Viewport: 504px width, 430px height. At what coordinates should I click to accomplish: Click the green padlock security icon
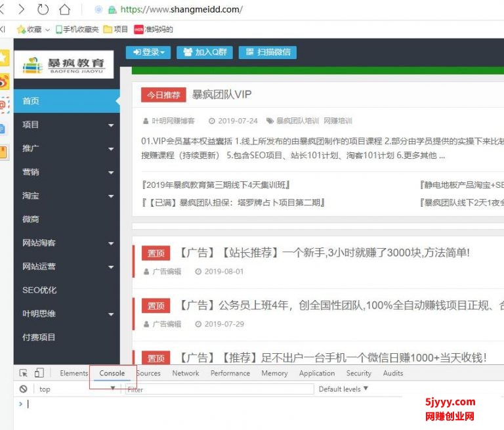[x=112, y=10]
